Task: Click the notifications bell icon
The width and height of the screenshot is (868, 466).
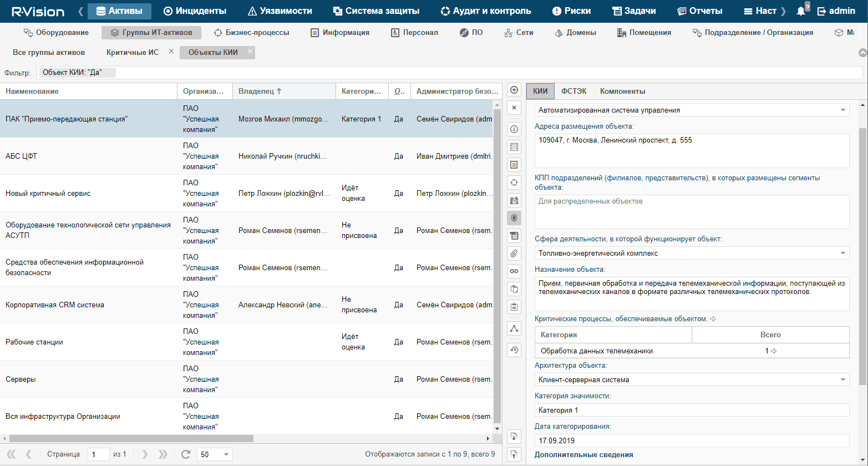Action: 801,11
